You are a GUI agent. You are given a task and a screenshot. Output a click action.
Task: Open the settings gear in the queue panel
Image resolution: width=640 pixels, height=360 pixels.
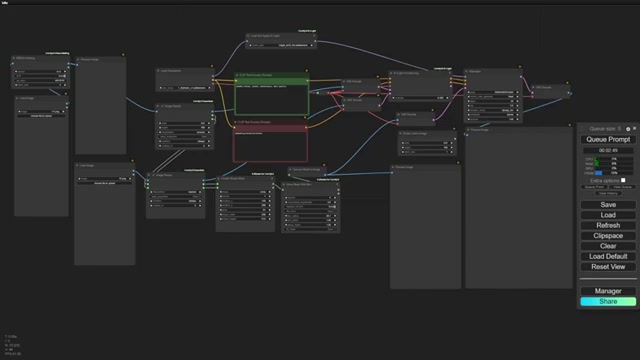[628, 129]
